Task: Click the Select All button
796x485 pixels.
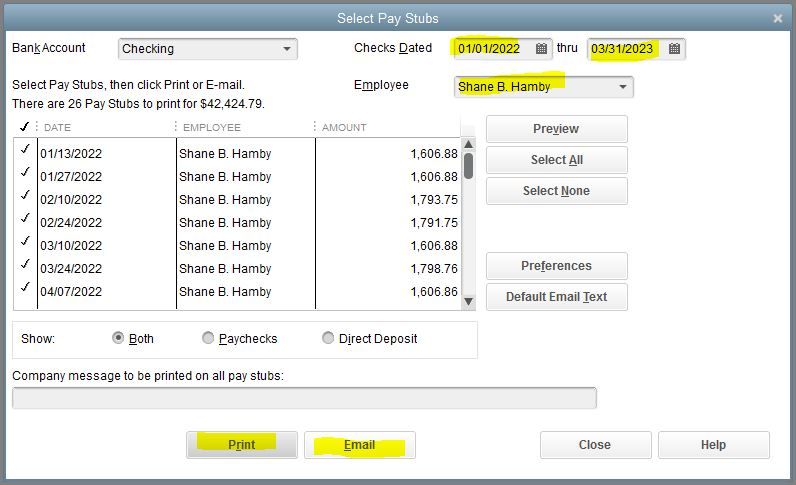Action: click(556, 160)
